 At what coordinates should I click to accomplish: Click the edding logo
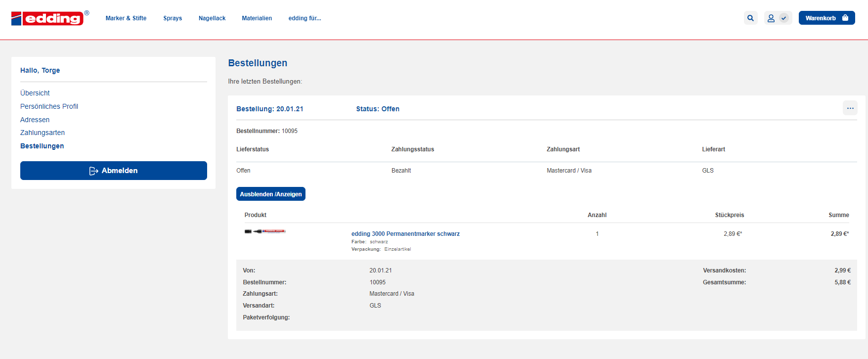pos(50,18)
